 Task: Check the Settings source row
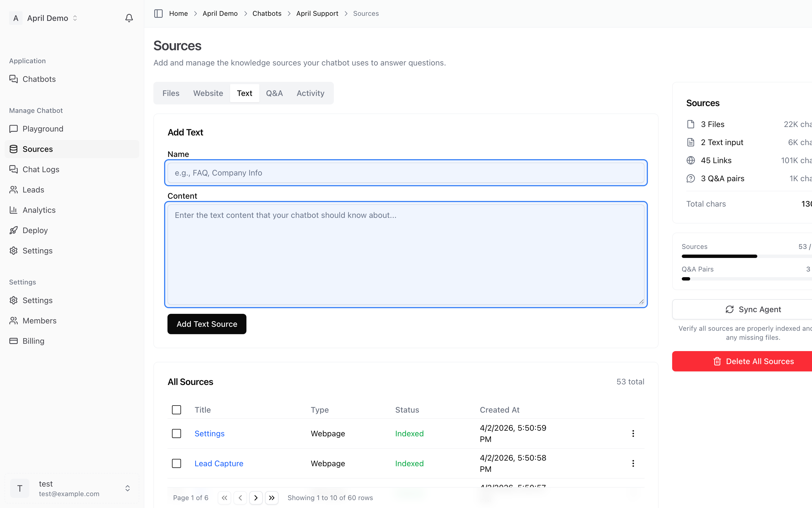point(176,433)
